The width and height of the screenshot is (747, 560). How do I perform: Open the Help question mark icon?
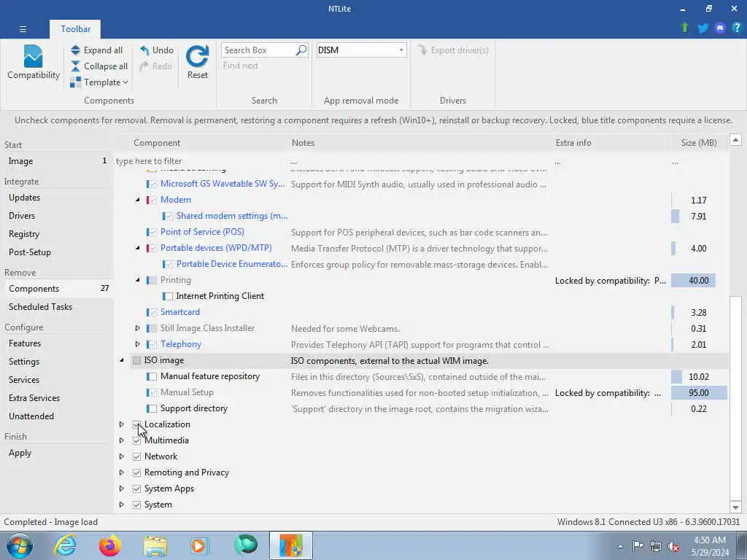(x=737, y=28)
